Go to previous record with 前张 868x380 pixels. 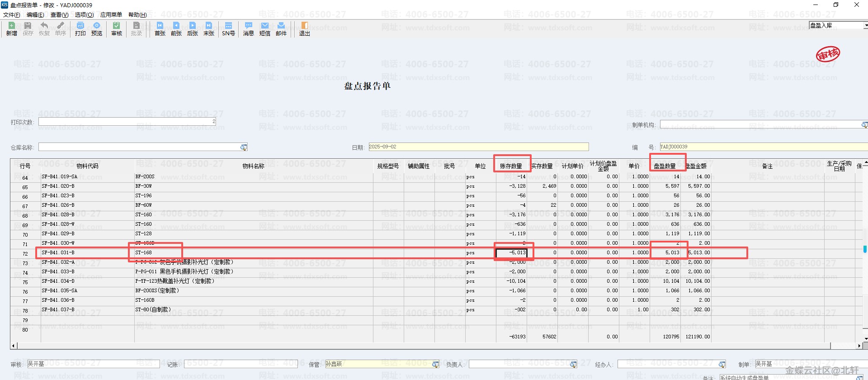(x=176, y=28)
